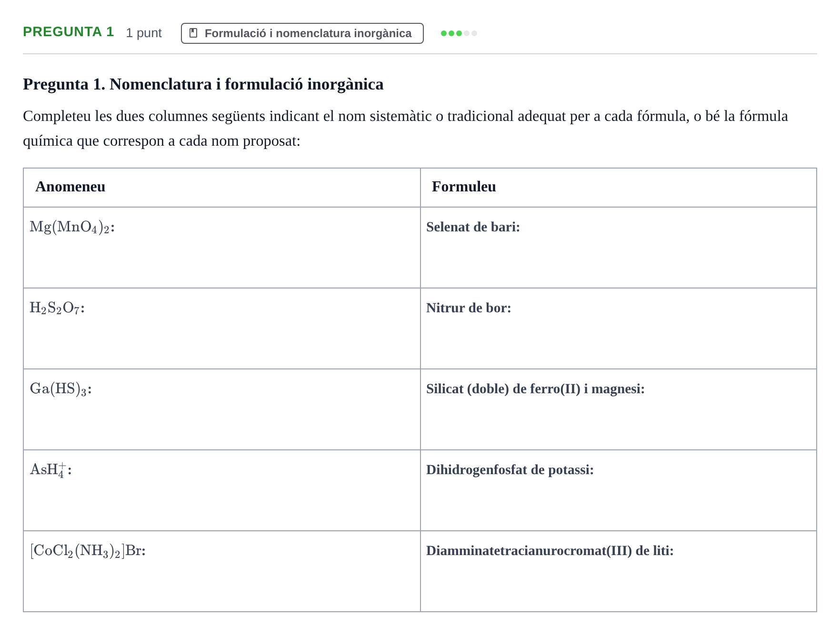Click the Nitrur de bor answer cell
Viewport: 840px width, 636px height.
619,328
